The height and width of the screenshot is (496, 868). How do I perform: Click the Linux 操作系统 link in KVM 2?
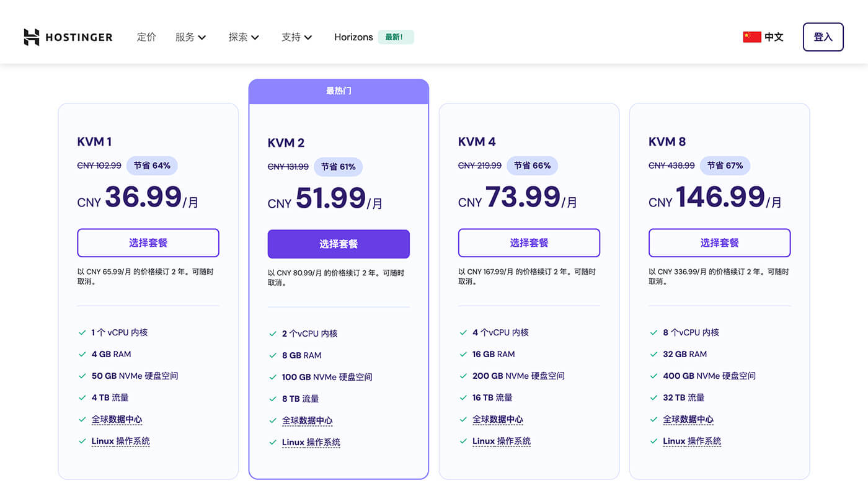311,442
